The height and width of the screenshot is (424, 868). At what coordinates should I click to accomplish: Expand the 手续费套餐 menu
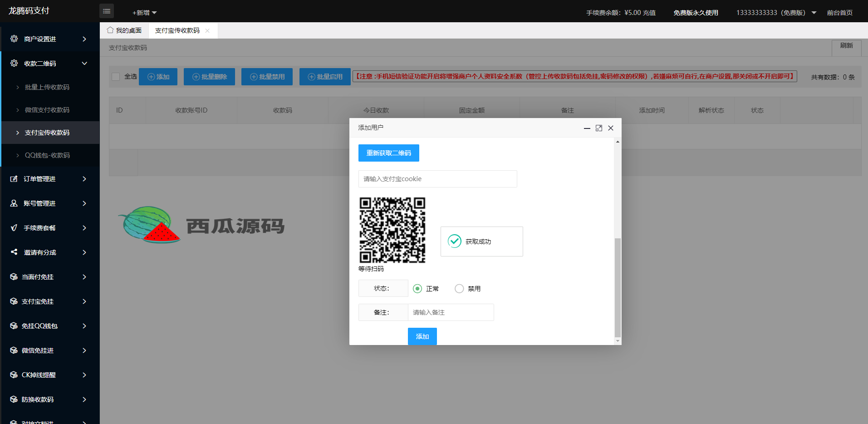tap(84, 228)
